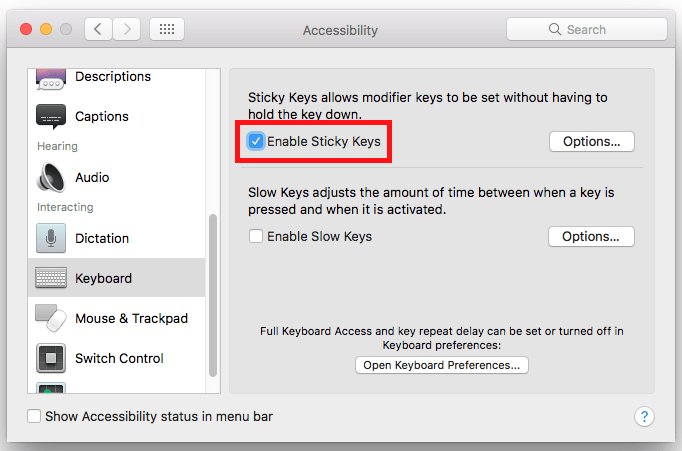Open the Mouse & Trackpad icon
The image size is (682, 451).
point(51,318)
